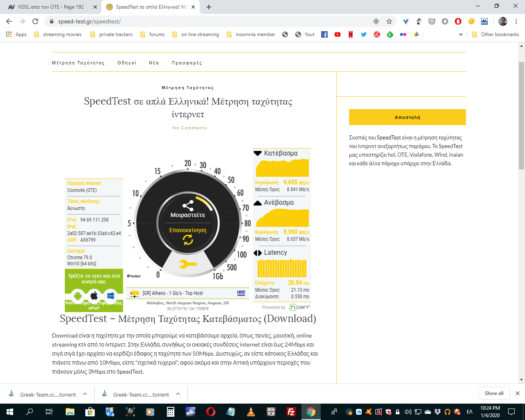This screenshot has height=420, width=525.
Task: Open File Explorer from the taskbar
Action: (70, 412)
